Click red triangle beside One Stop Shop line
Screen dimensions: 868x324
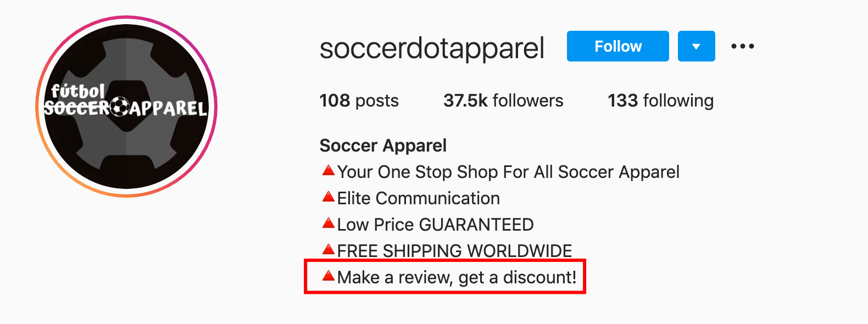click(x=329, y=170)
